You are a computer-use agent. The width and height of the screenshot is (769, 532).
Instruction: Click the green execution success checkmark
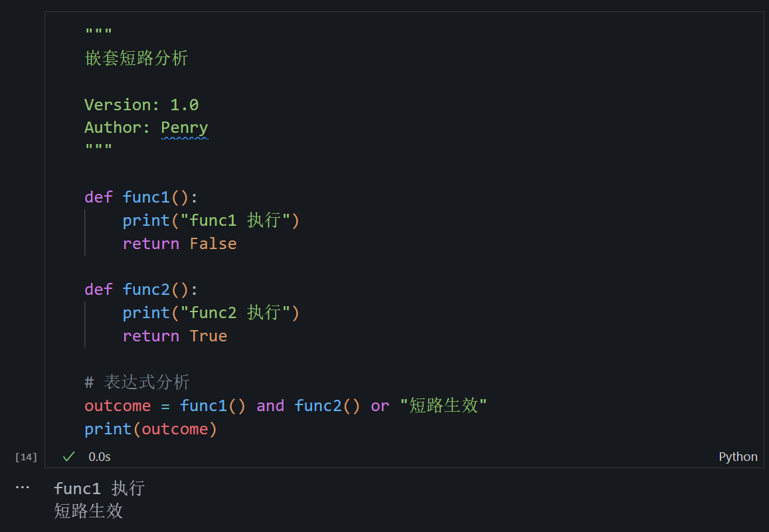pyautogui.click(x=68, y=456)
